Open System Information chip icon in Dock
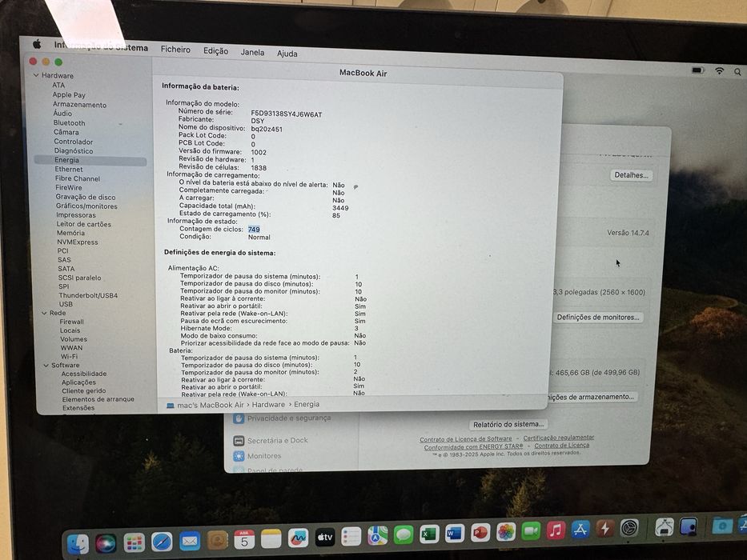 pos(664,526)
